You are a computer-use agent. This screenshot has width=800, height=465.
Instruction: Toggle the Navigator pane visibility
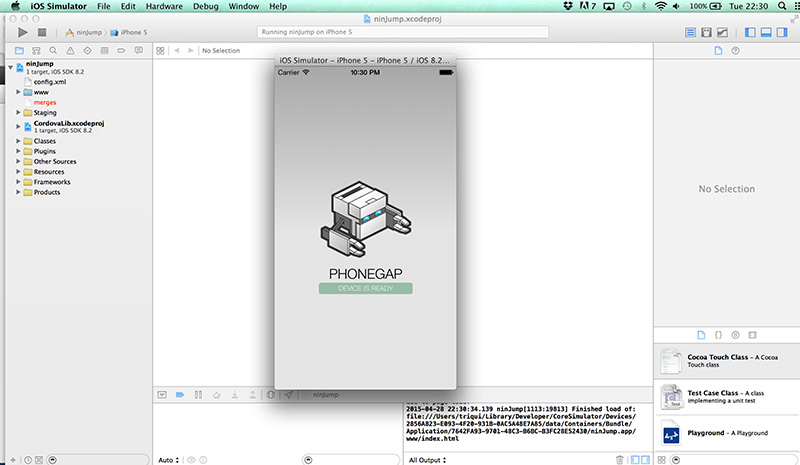(750, 32)
